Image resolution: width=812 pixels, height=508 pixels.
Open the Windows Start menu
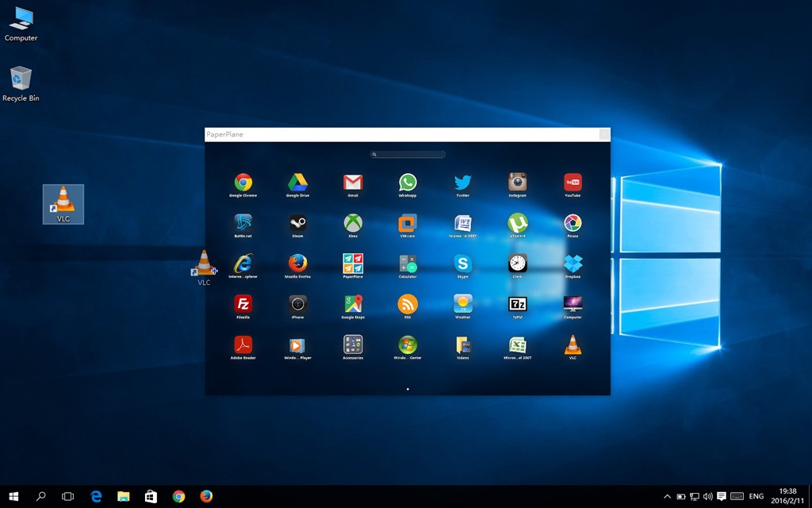[14, 497]
